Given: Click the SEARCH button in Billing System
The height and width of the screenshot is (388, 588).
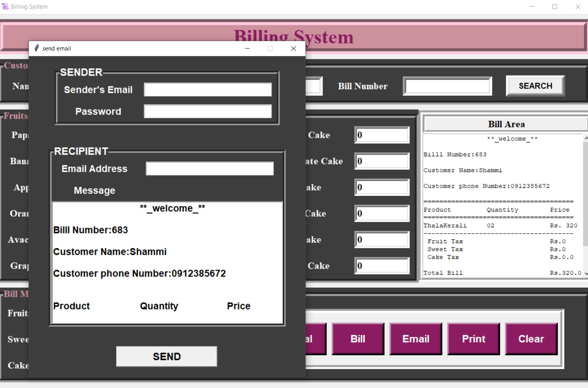Looking at the screenshot, I should point(535,86).
